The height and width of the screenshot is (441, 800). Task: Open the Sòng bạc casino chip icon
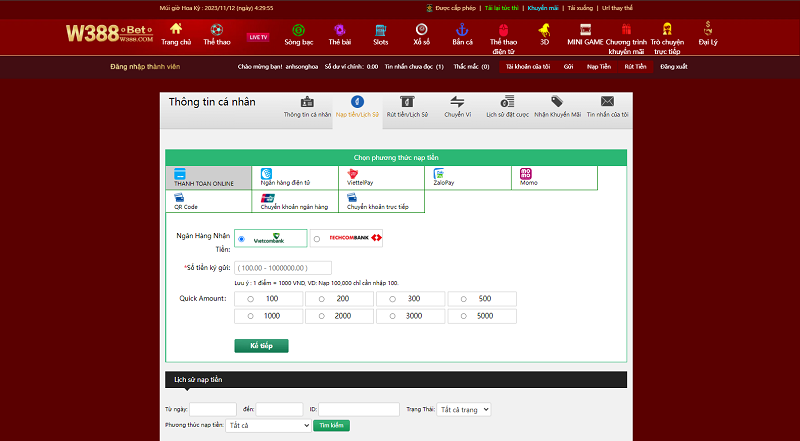pyautogui.click(x=298, y=30)
